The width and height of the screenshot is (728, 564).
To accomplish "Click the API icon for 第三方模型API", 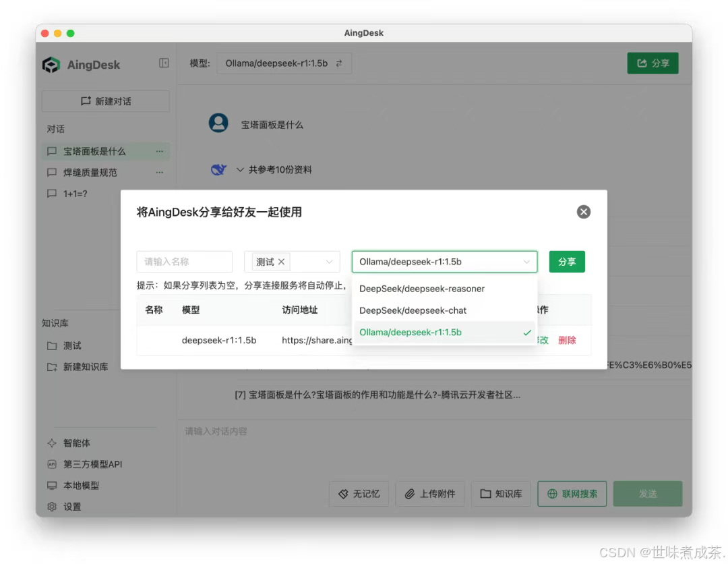I will [52, 464].
